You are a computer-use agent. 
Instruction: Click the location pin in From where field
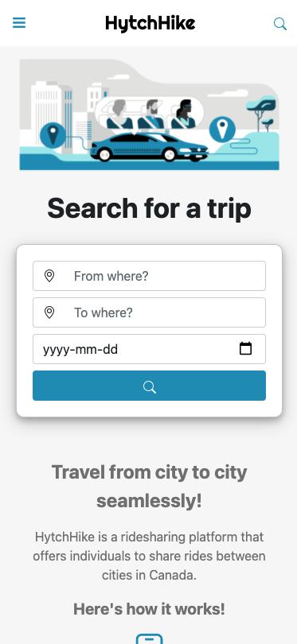coord(49,276)
